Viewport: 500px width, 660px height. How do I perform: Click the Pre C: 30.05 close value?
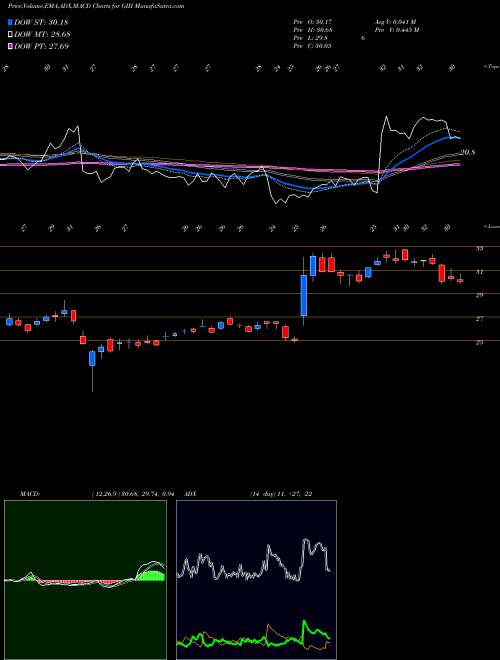pyautogui.click(x=314, y=46)
